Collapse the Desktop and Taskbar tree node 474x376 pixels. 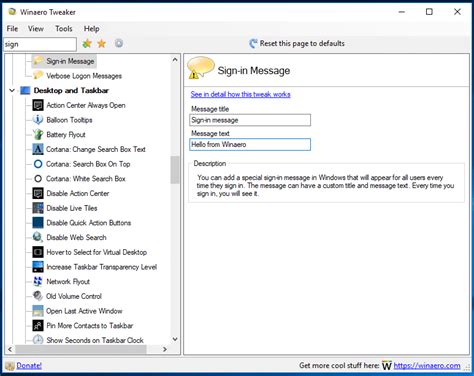pos(12,90)
